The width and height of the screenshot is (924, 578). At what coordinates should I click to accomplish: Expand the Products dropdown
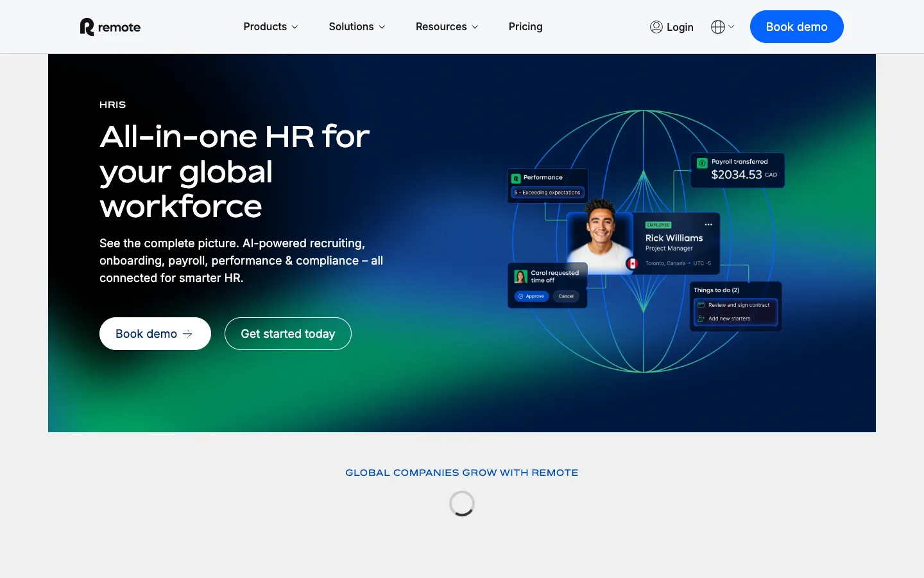[270, 26]
